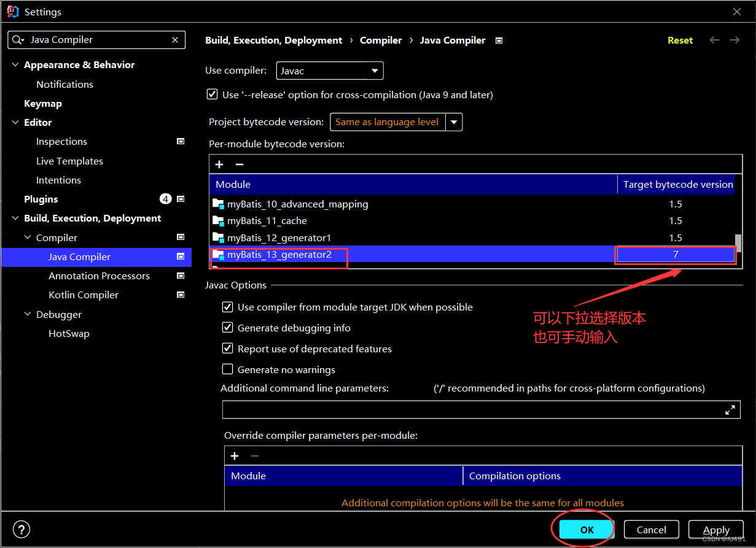Toggle Report use of deprecated features
The image size is (756, 548).
click(x=227, y=349)
